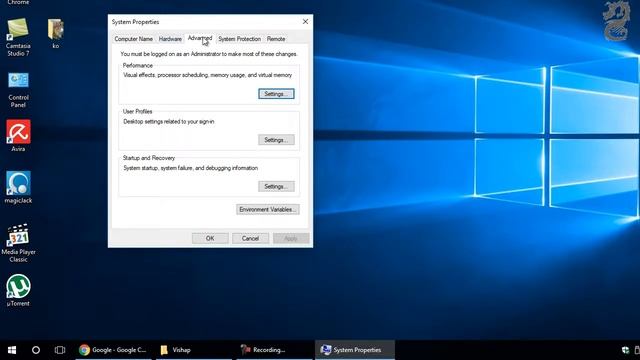Image resolution: width=640 pixels, height=360 pixels.
Task: Open Startup and Recovery Settings button
Action: [x=276, y=187]
